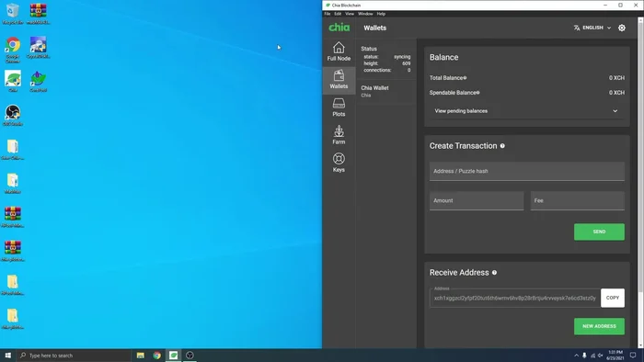Generate a NEW ADDRESS
The height and width of the screenshot is (362, 644).
(599, 326)
